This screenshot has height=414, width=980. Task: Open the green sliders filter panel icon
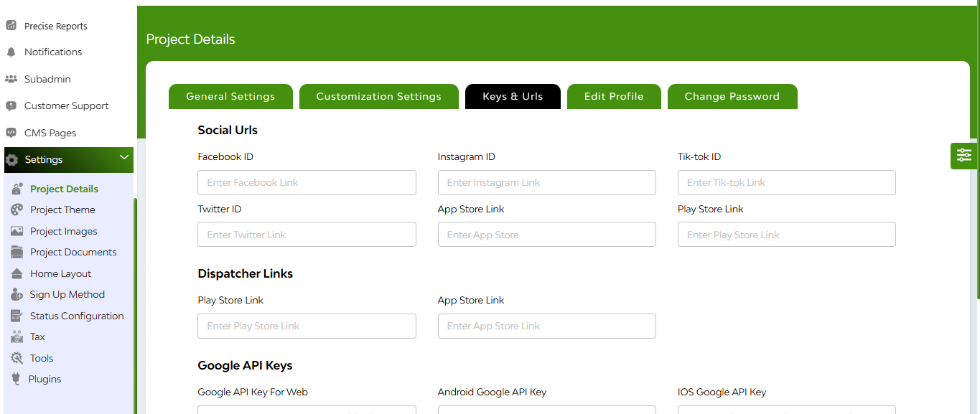[963, 155]
